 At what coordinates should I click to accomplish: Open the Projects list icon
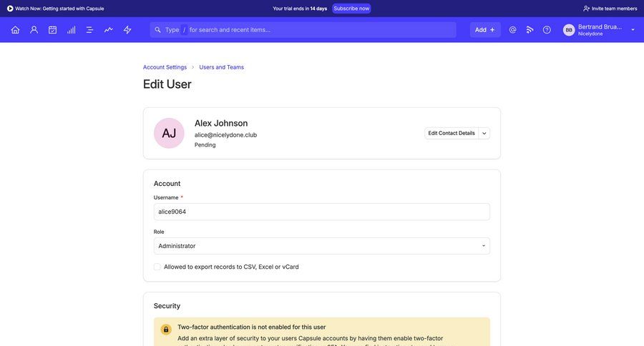[x=89, y=30]
